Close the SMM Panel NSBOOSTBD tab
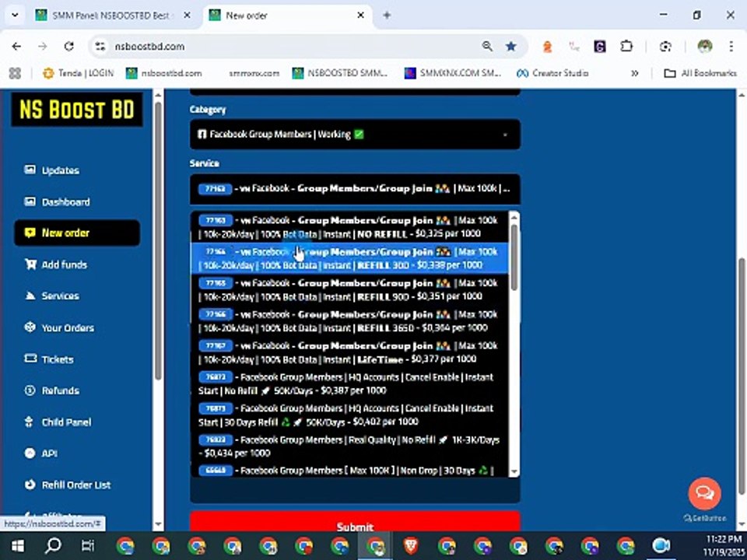 pyautogui.click(x=188, y=16)
